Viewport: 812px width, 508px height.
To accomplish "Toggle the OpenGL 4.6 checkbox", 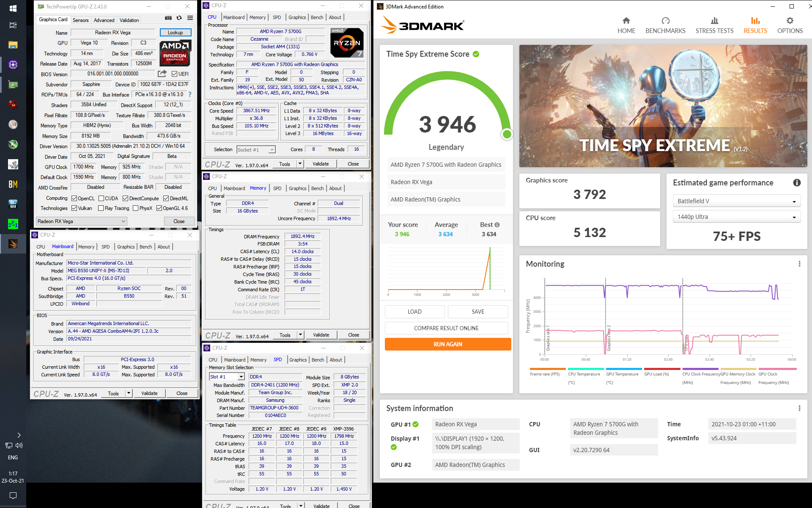I will coord(159,208).
